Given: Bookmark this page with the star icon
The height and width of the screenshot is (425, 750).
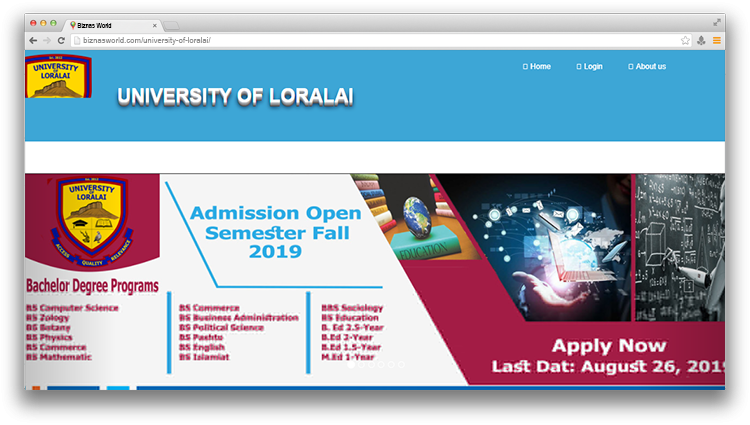Looking at the screenshot, I should pos(685,40).
